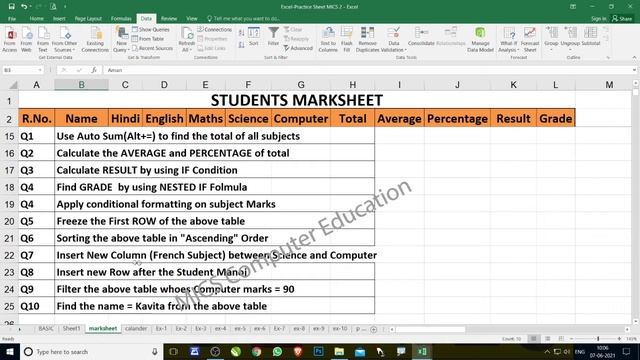
Task: Open the Page Layout tab
Action: tap(88, 18)
